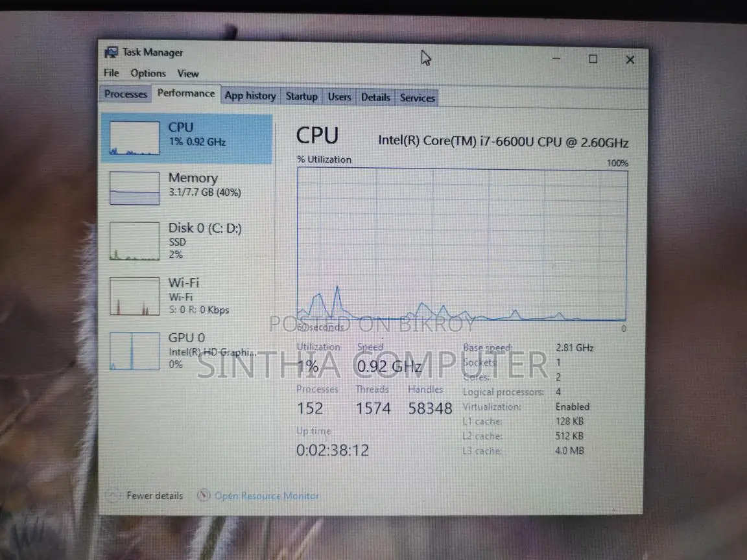The image size is (747, 560).
Task: Click the CPU label in sidebar
Action: (x=180, y=128)
